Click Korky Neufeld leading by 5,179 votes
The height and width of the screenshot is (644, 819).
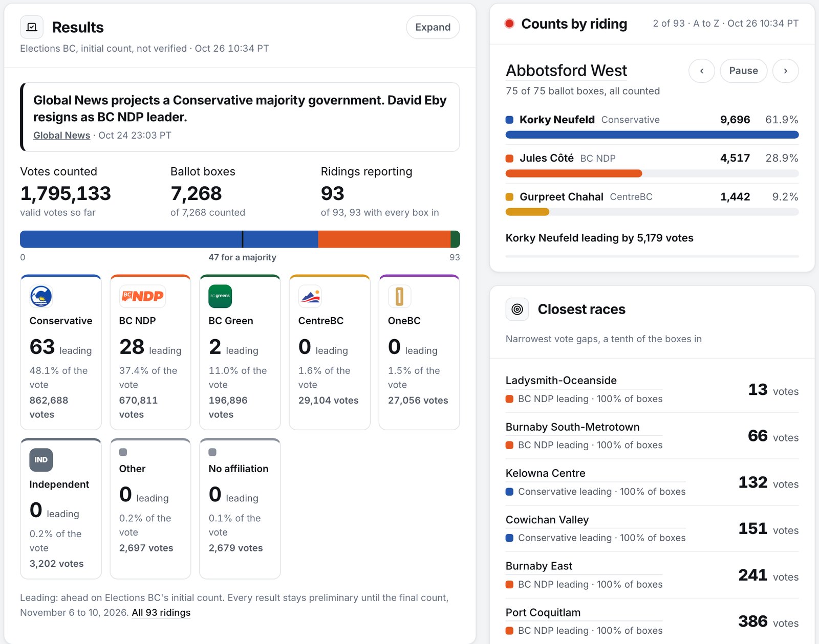(x=599, y=238)
